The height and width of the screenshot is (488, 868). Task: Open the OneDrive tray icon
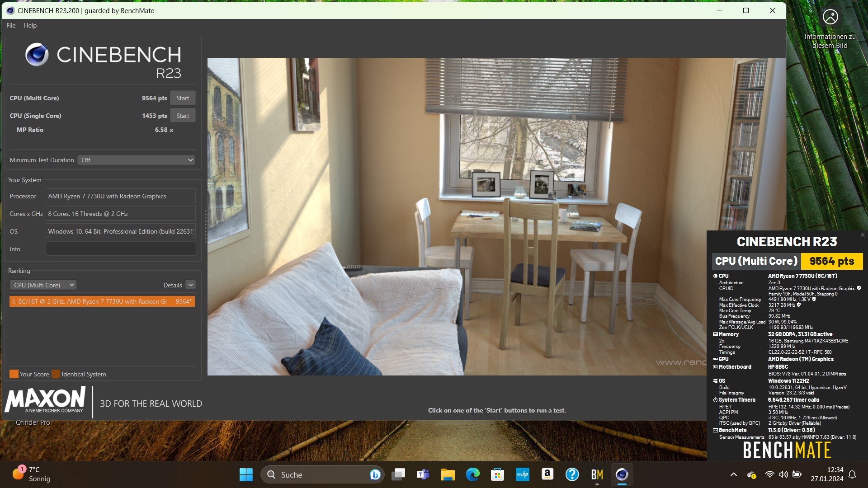[751, 474]
